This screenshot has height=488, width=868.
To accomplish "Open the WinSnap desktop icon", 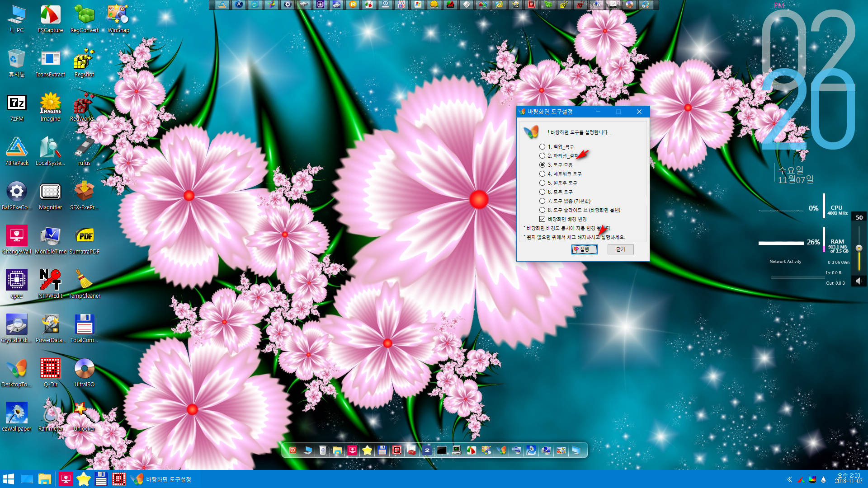I will point(118,19).
